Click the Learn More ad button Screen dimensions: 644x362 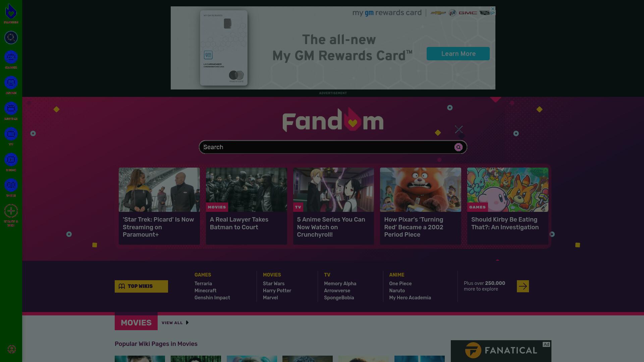pyautogui.click(x=458, y=54)
